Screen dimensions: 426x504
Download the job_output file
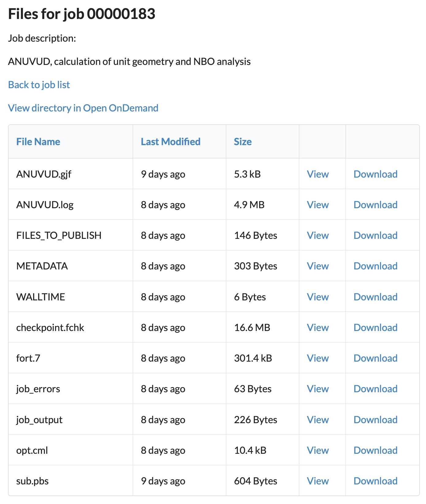pos(375,420)
